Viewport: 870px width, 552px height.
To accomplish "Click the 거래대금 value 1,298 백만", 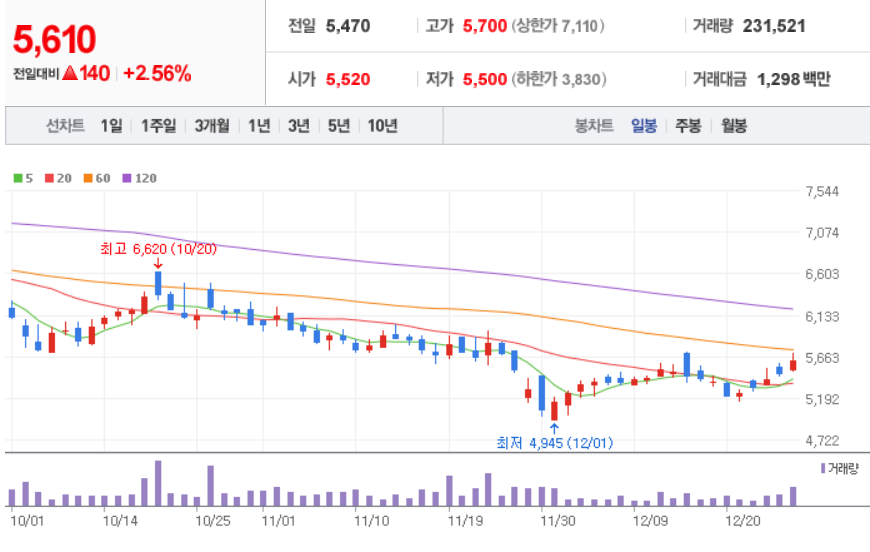I will (793, 79).
